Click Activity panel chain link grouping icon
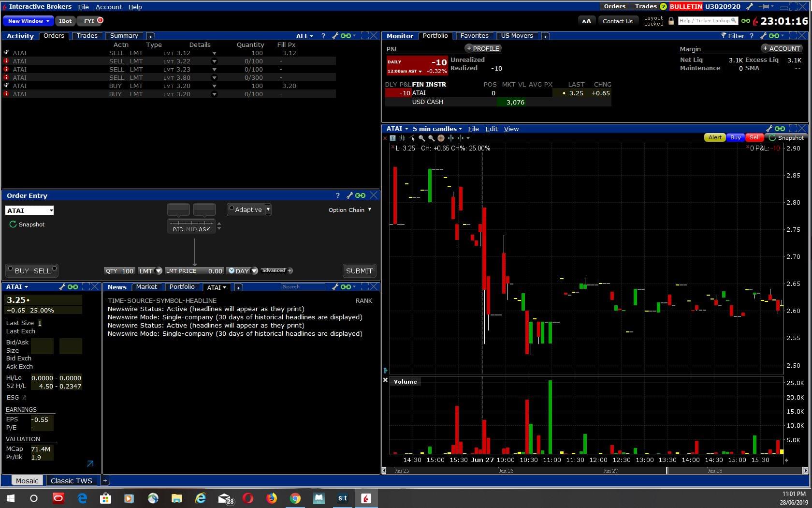This screenshot has width=812, height=508. 346,36
